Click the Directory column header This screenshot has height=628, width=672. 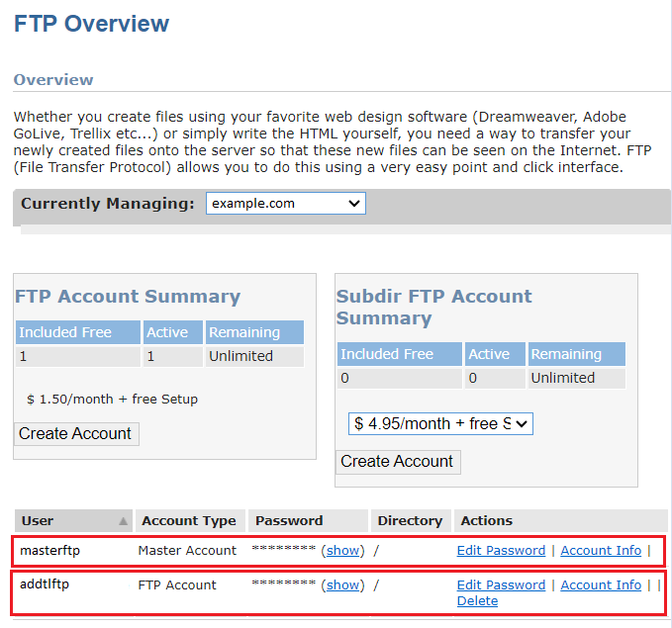[411, 521]
